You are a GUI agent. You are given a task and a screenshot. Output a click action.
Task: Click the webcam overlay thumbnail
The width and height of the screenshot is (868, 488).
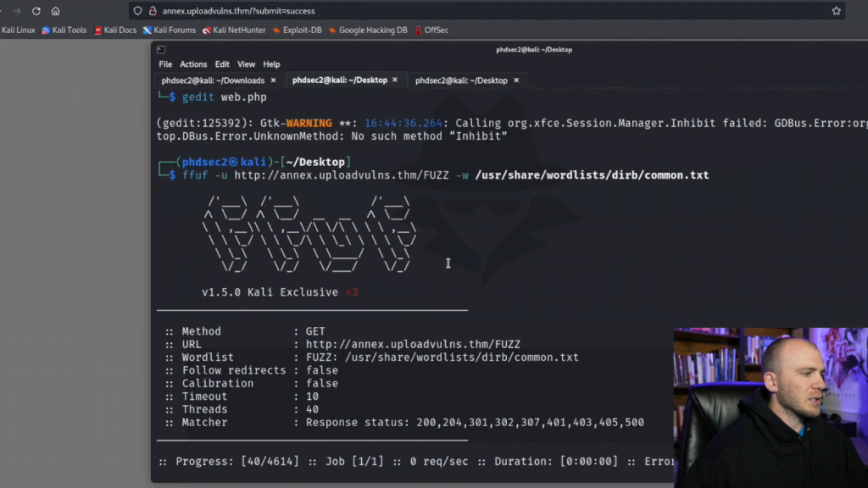point(771,408)
